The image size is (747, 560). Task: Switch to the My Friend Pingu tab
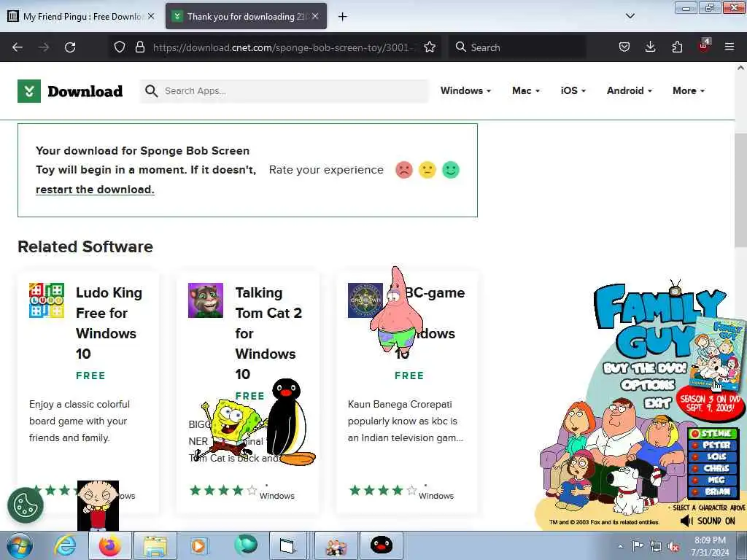pos(81,17)
